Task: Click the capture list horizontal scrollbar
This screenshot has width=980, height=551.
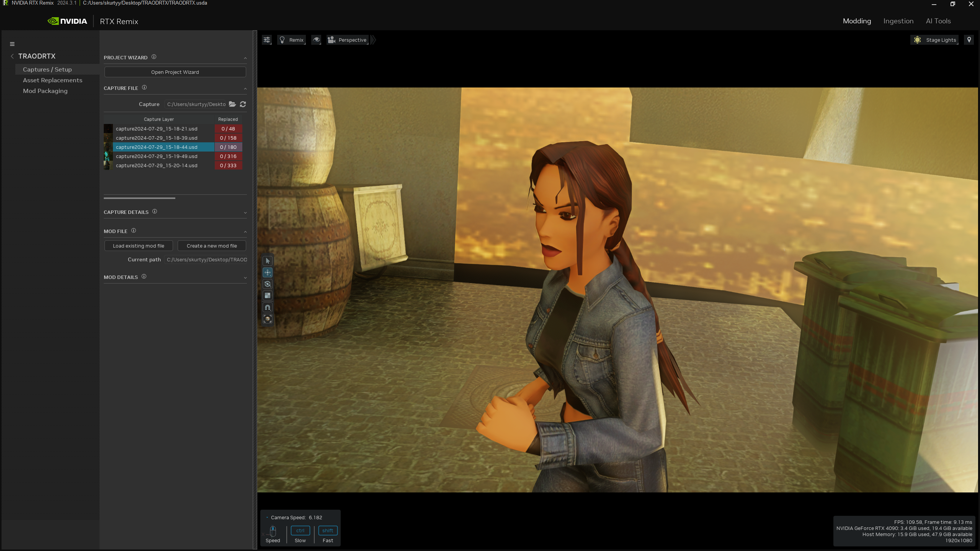Action: click(x=139, y=198)
